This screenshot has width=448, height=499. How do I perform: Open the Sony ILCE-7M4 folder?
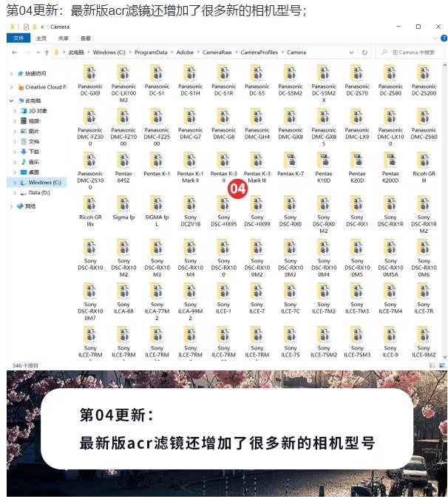[390, 298]
